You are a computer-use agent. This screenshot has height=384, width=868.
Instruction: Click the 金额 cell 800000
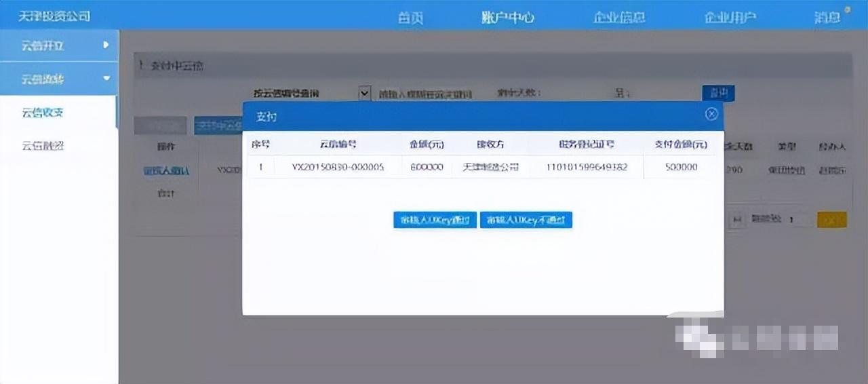tap(427, 167)
